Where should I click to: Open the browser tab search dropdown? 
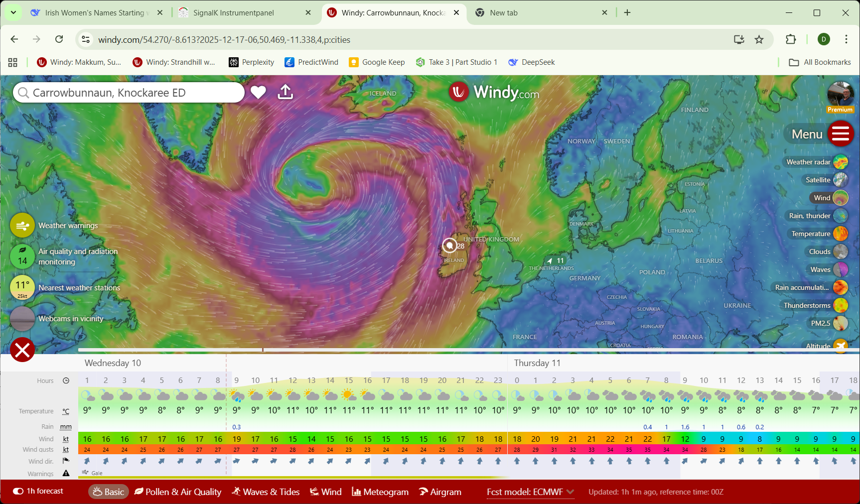pyautogui.click(x=13, y=12)
